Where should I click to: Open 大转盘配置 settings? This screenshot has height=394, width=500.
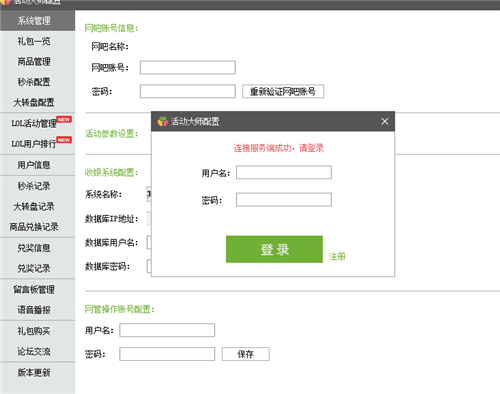click(x=34, y=102)
